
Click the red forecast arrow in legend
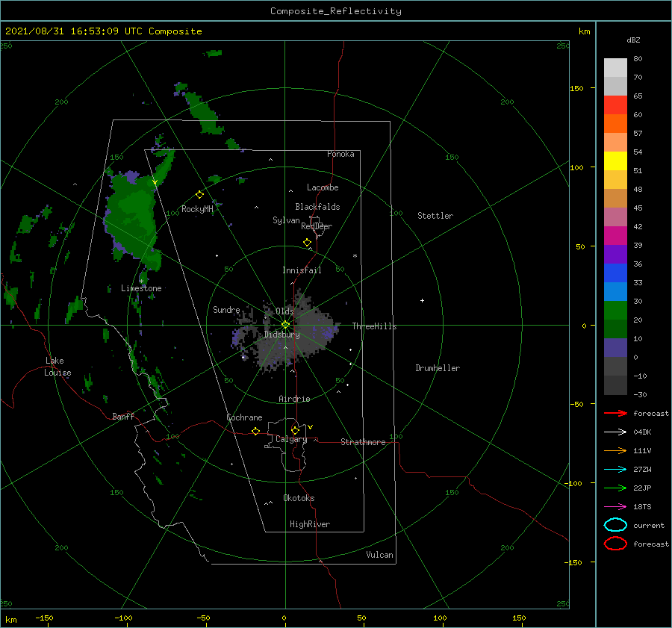pos(615,413)
